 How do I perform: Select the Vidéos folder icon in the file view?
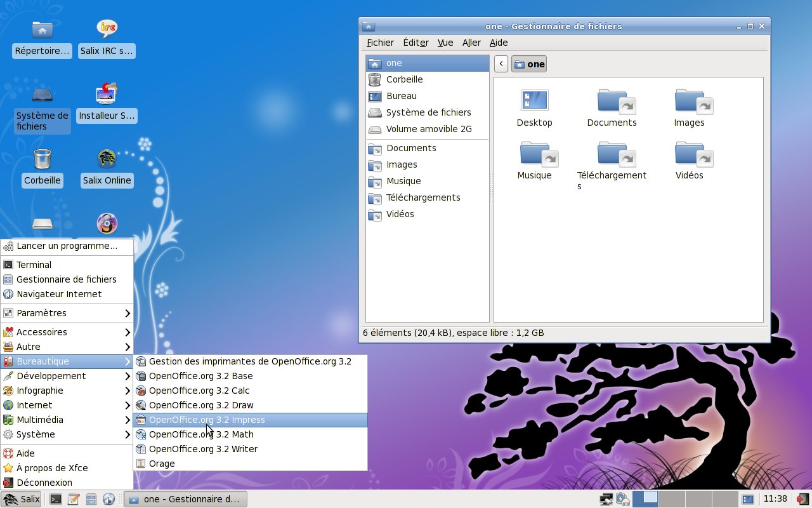(693, 153)
